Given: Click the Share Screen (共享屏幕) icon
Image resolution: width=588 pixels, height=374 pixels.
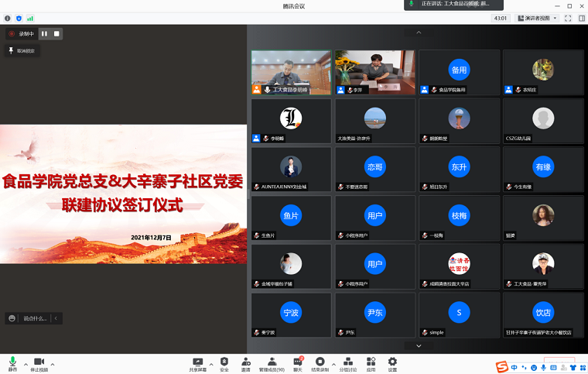Looking at the screenshot, I should pyautogui.click(x=198, y=362).
